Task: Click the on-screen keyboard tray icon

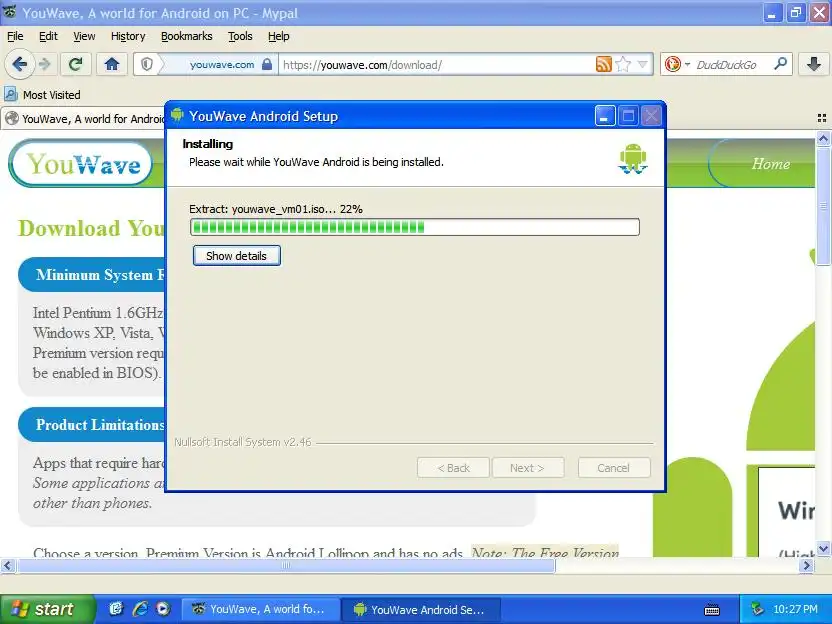Action: click(x=712, y=610)
